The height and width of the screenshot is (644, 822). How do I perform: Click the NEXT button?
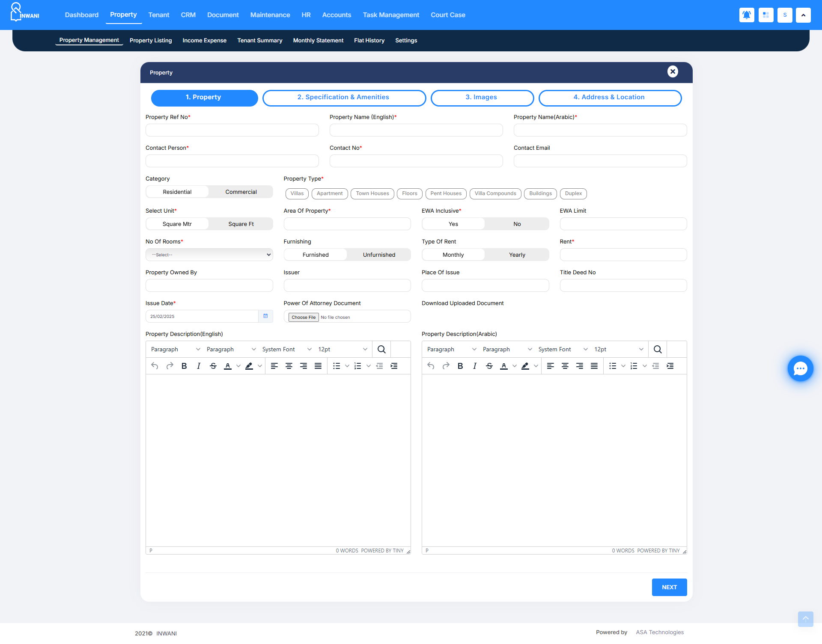point(669,587)
